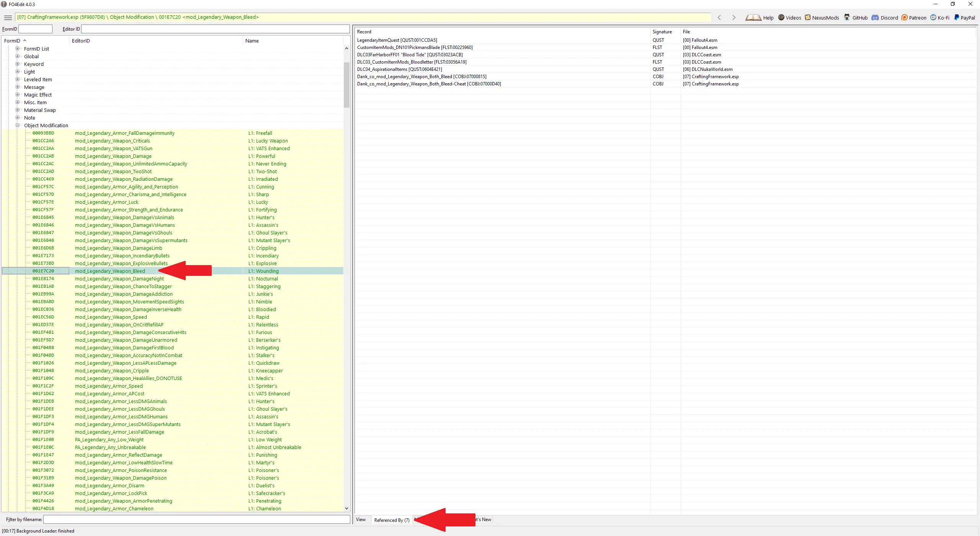The width and height of the screenshot is (980, 536).
Task: Select DLC03FarHarborFF01 "Blood Tide" row
Action: click(665, 55)
